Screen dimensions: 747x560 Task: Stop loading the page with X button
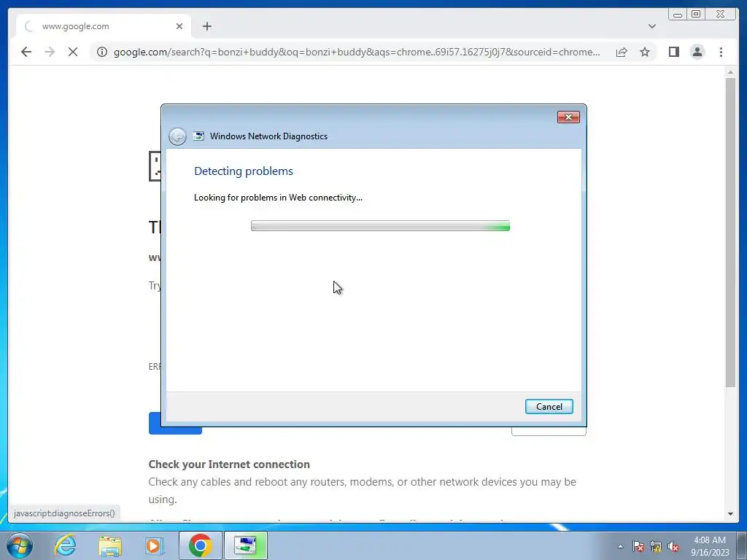pos(73,52)
